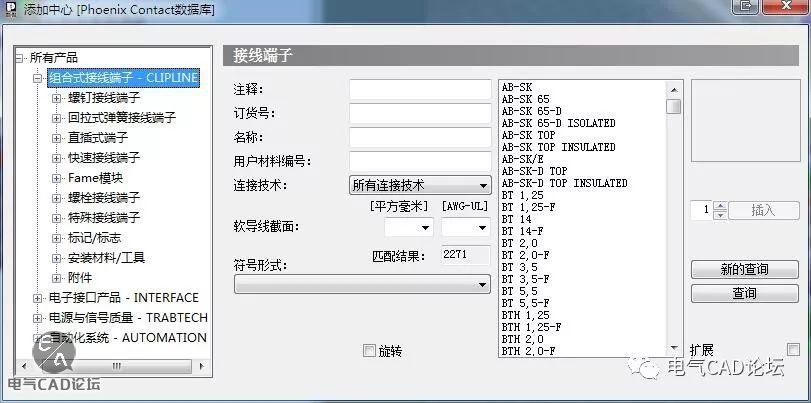Viewport: 811px width, 403px height.
Task: Expand the 特殊接线端子 tree node
Action: [56, 218]
